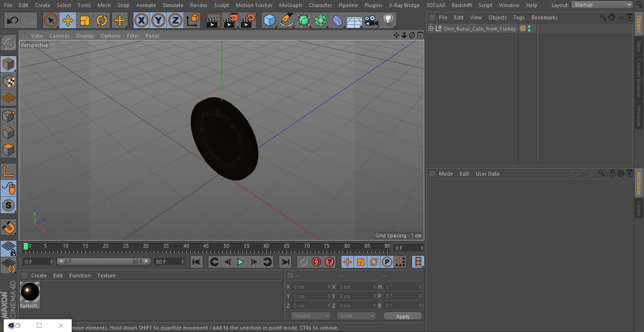This screenshot has height=332, width=644.
Task: Switch to Content Browser side tab
Action: 639,78
